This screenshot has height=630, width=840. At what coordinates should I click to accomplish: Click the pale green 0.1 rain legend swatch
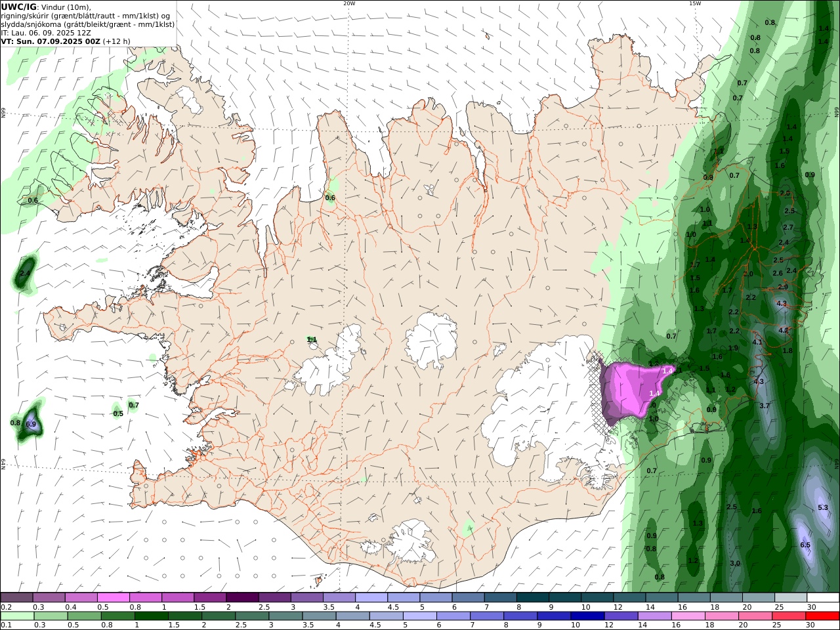pyautogui.click(x=17, y=616)
